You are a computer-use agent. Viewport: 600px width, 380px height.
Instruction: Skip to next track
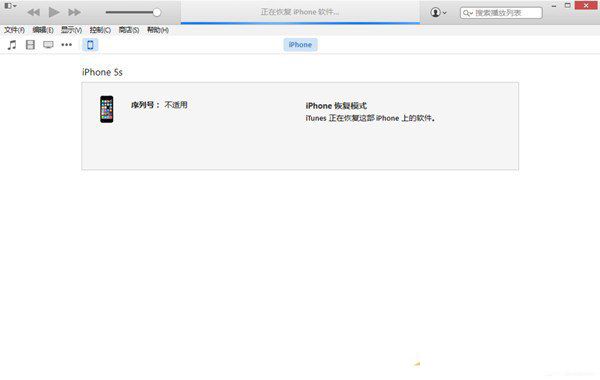(74, 12)
